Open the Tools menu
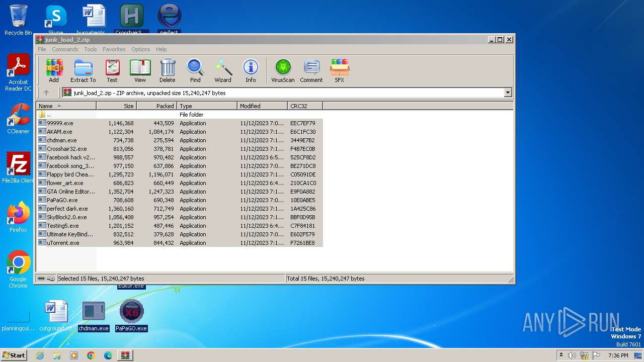644x362 pixels. pos(91,49)
